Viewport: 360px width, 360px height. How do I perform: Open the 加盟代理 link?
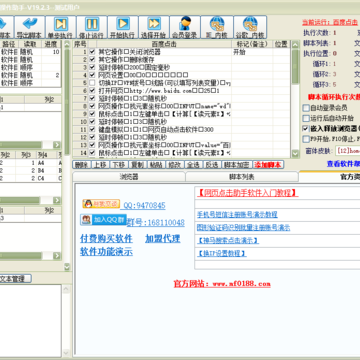[163, 239]
